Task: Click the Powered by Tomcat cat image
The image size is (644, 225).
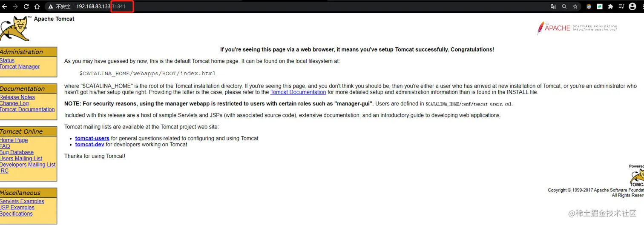Action: 637,176
